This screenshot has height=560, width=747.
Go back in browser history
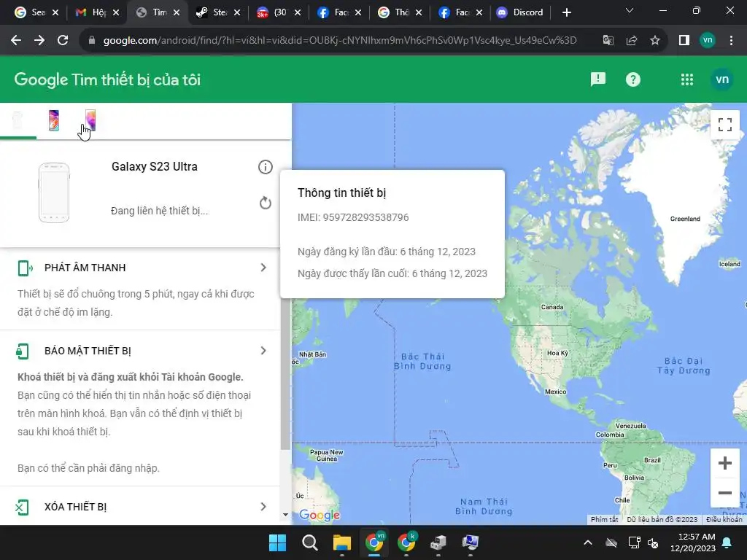tap(16, 41)
